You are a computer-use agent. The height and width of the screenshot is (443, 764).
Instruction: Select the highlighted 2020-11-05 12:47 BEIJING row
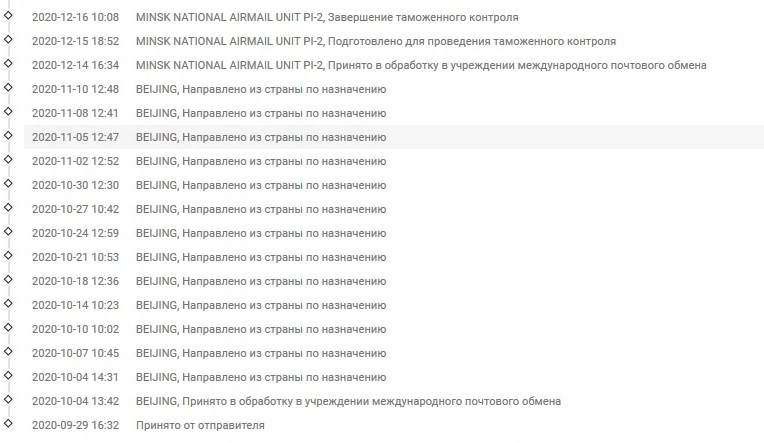(x=394, y=137)
